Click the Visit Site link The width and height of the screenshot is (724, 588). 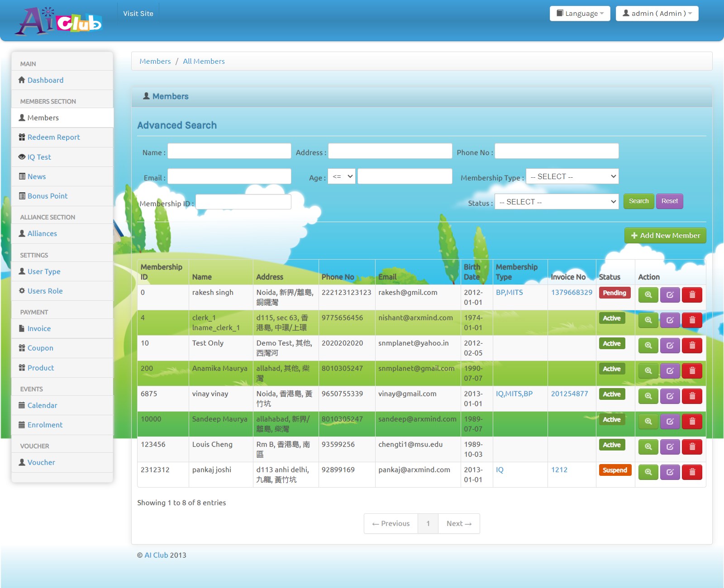pyautogui.click(x=138, y=14)
